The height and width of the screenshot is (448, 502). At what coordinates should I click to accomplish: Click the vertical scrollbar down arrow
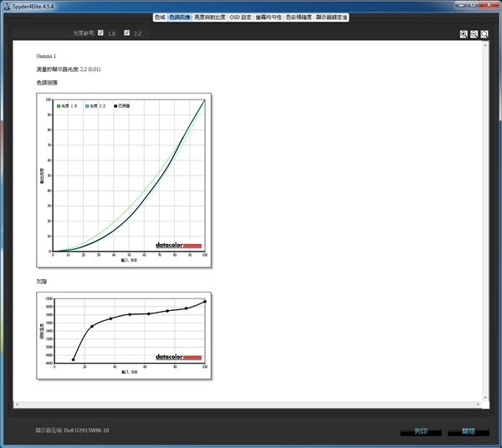coord(485,398)
